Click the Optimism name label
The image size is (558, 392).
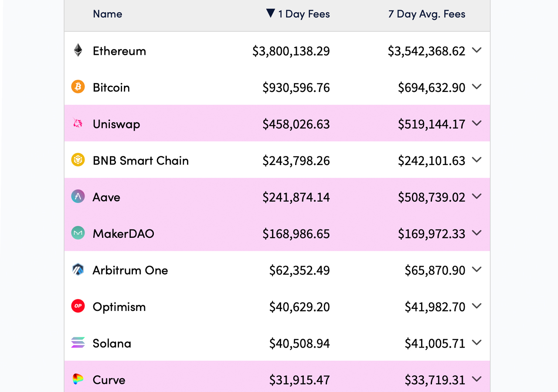(119, 306)
